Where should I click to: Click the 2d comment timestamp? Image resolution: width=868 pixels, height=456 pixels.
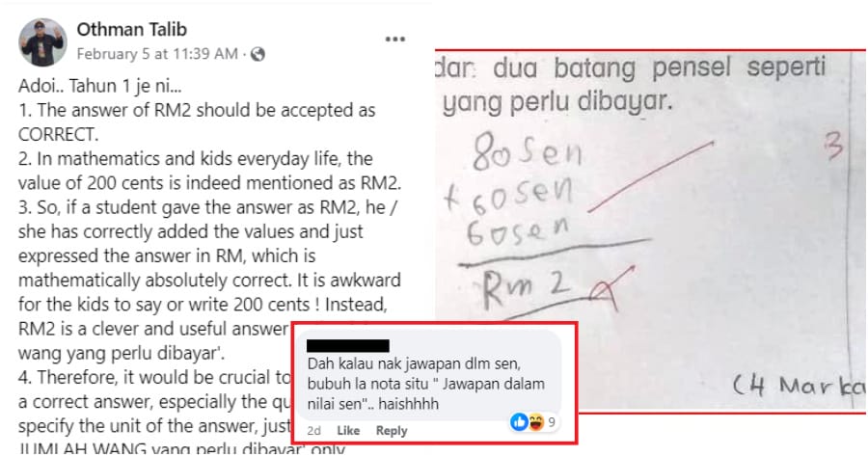pos(313,431)
